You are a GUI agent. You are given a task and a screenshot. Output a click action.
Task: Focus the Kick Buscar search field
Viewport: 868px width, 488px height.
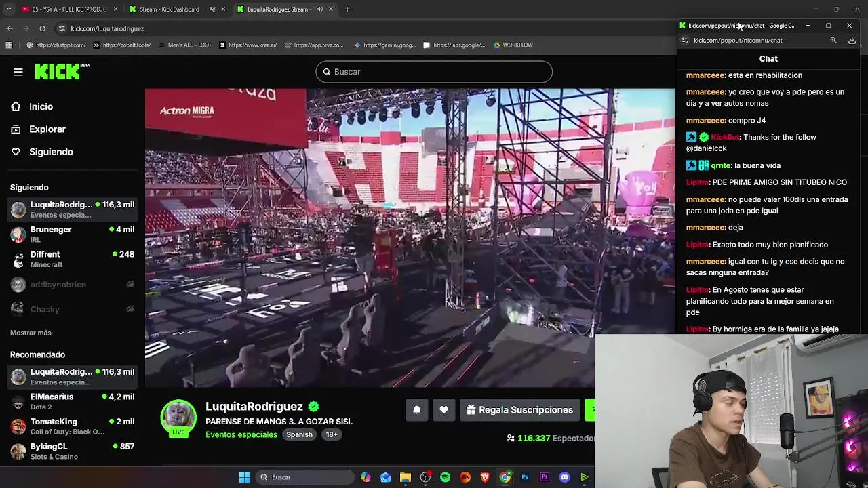434,72
